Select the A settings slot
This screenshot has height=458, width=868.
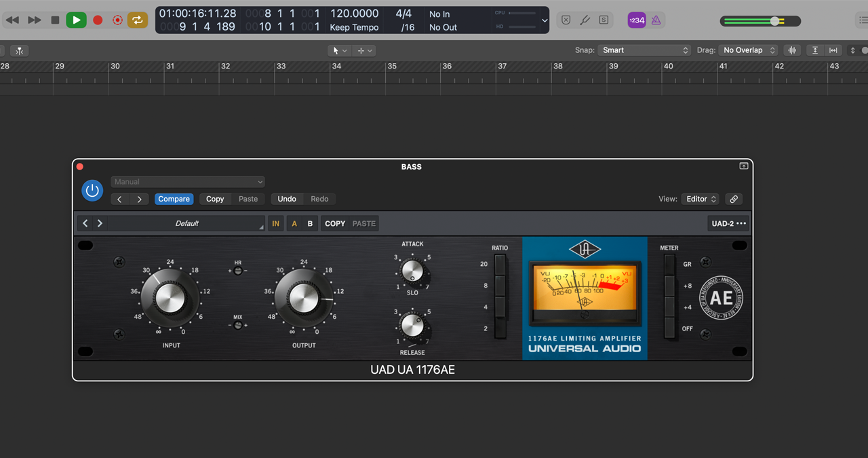tap(294, 223)
